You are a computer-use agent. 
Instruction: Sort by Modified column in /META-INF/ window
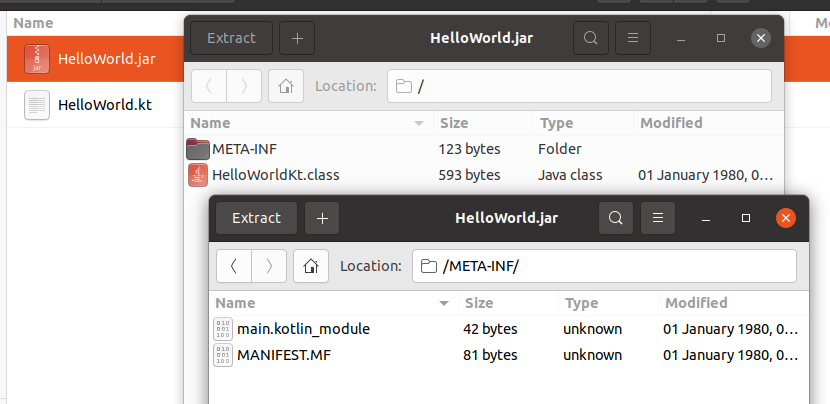734,303
